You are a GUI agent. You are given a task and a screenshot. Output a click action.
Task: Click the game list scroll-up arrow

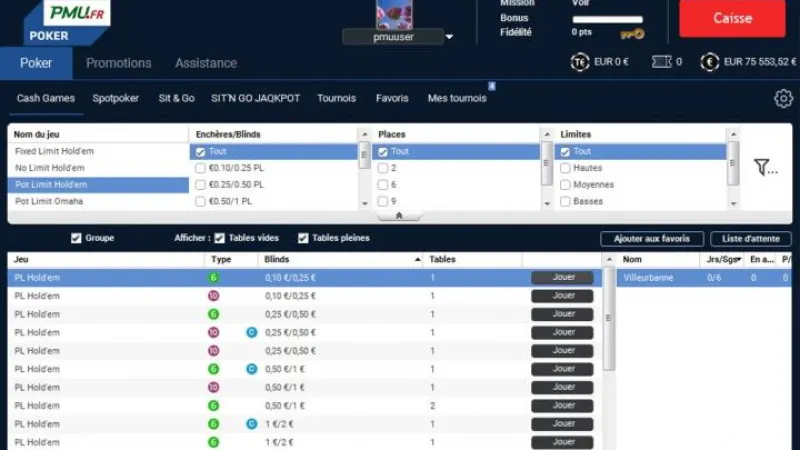pyautogui.click(x=609, y=260)
